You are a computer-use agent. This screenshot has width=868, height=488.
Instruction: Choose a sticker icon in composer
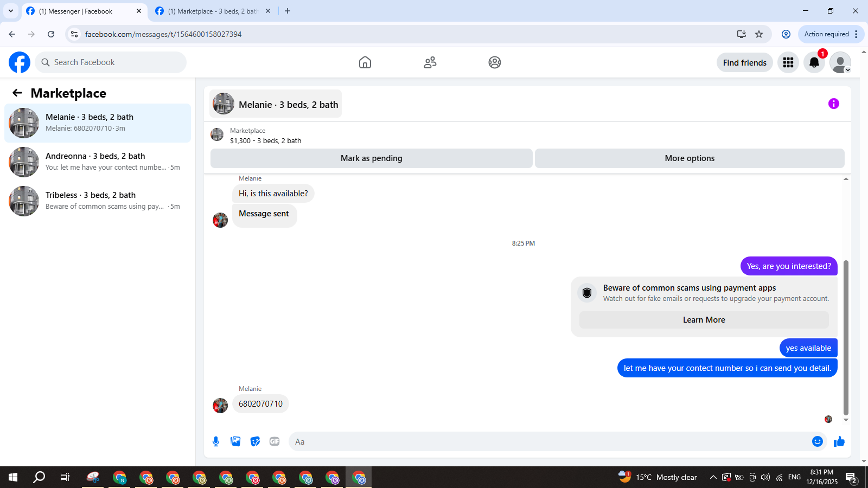(x=255, y=441)
